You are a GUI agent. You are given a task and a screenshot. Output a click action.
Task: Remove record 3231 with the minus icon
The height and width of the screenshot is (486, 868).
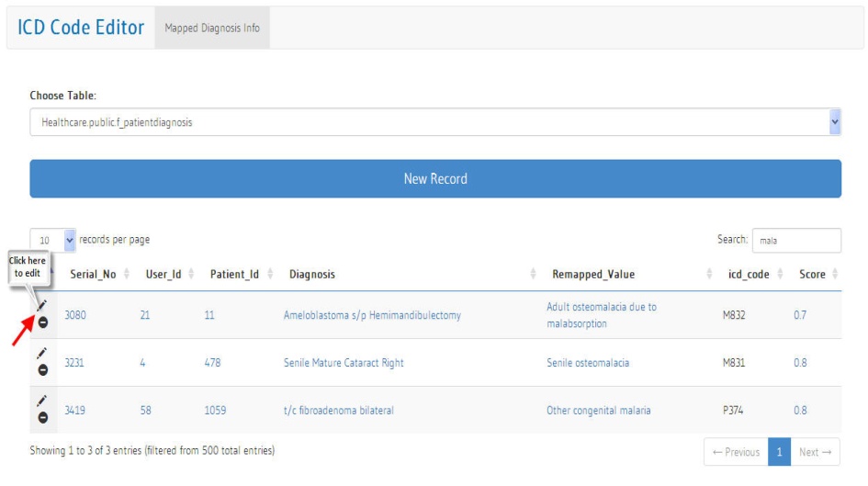point(42,369)
